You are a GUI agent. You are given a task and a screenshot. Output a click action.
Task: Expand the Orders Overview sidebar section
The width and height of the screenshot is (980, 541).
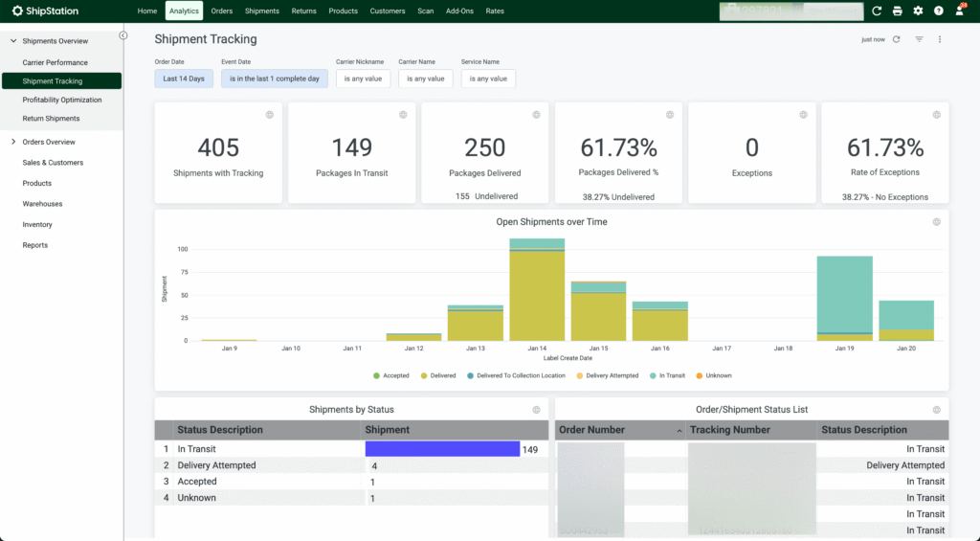pos(48,142)
